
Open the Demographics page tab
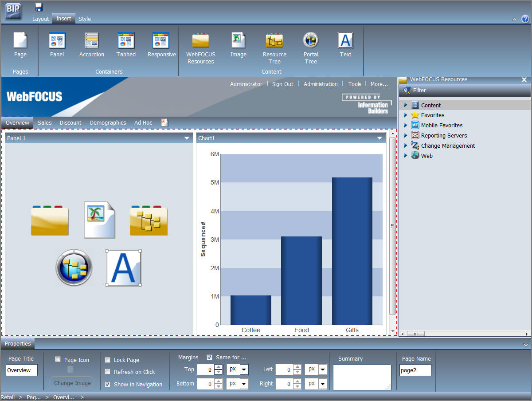coord(108,122)
